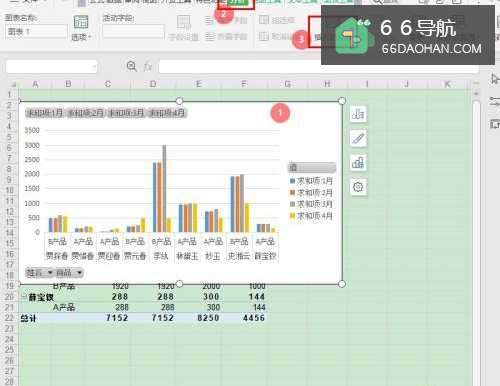Open the chart filter side button
500x386 pixels.
[x=358, y=163]
